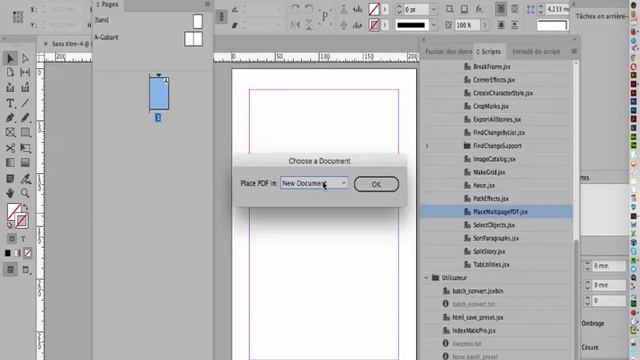This screenshot has height=360, width=640.
Task: Click the stroke weight 0 pt field
Action: (x=416, y=9)
